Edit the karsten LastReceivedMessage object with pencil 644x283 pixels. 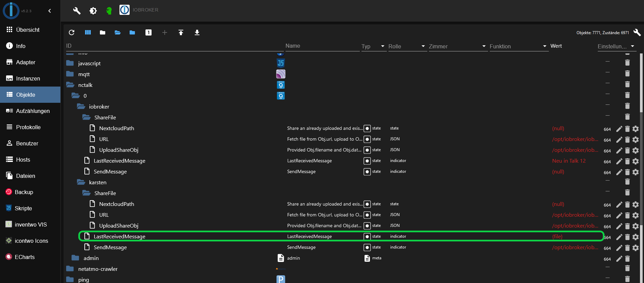tap(619, 237)
